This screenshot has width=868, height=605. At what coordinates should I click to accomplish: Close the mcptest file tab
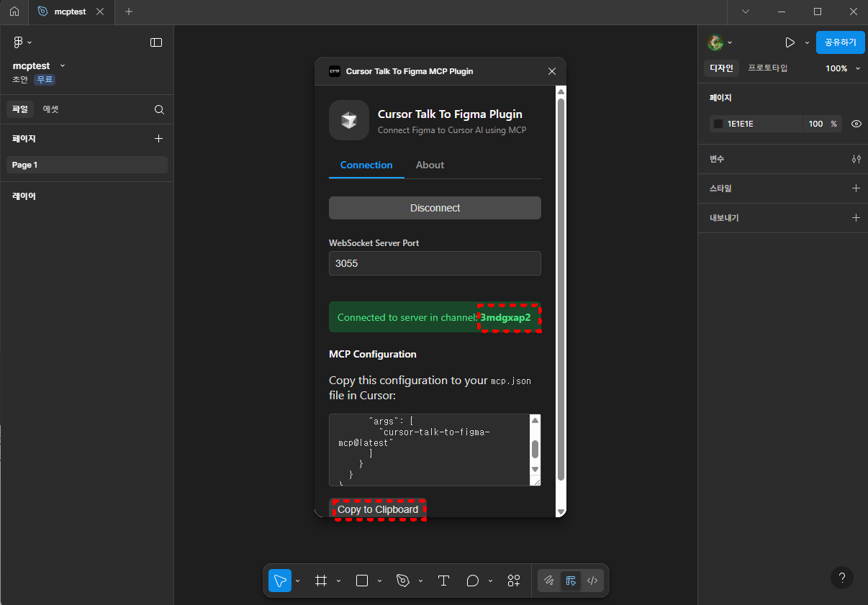click(x=100, y=12)
